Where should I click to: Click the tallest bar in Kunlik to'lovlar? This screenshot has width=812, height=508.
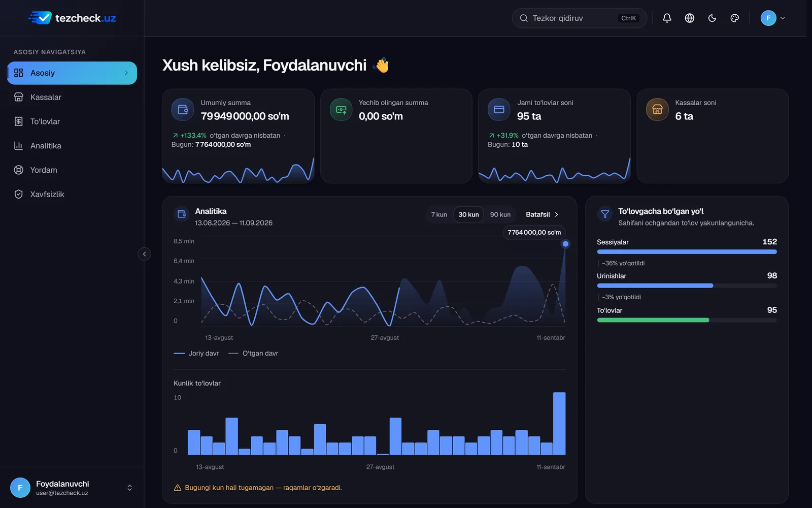coord(559,423)
